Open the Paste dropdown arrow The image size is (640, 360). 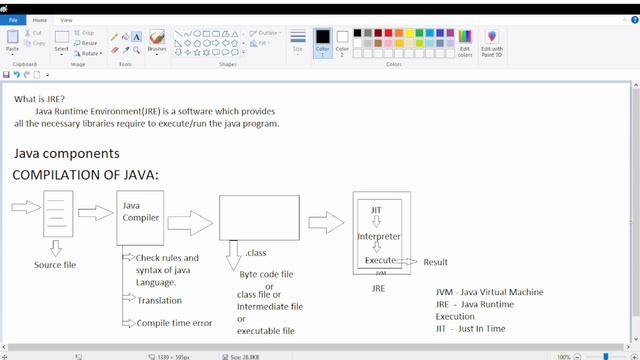click(12, 55)
